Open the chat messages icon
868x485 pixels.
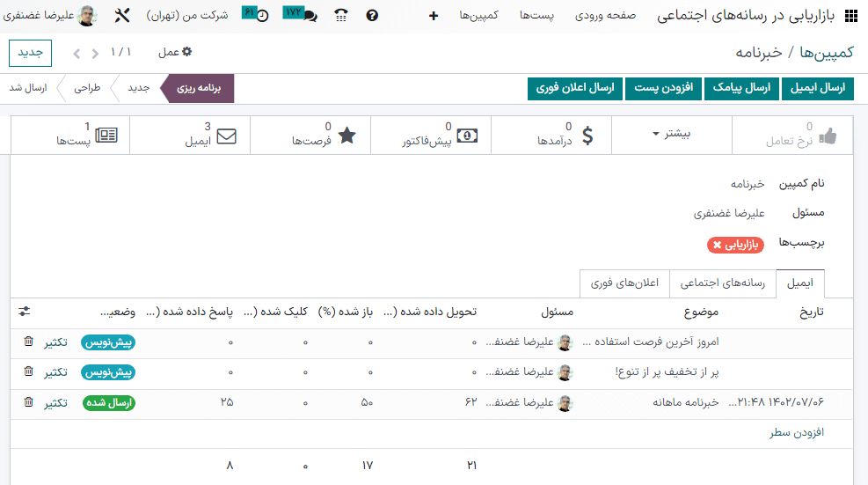(310, 16)
